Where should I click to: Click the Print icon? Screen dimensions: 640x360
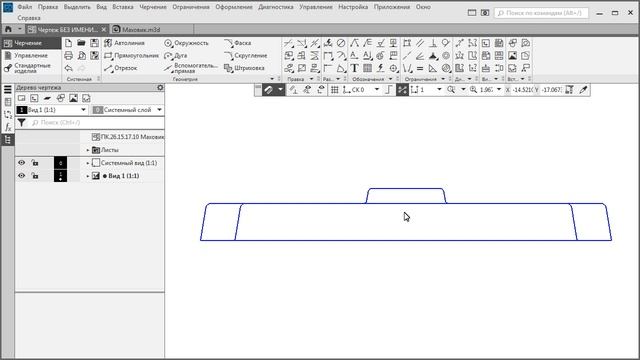click(x=68, y=56)
